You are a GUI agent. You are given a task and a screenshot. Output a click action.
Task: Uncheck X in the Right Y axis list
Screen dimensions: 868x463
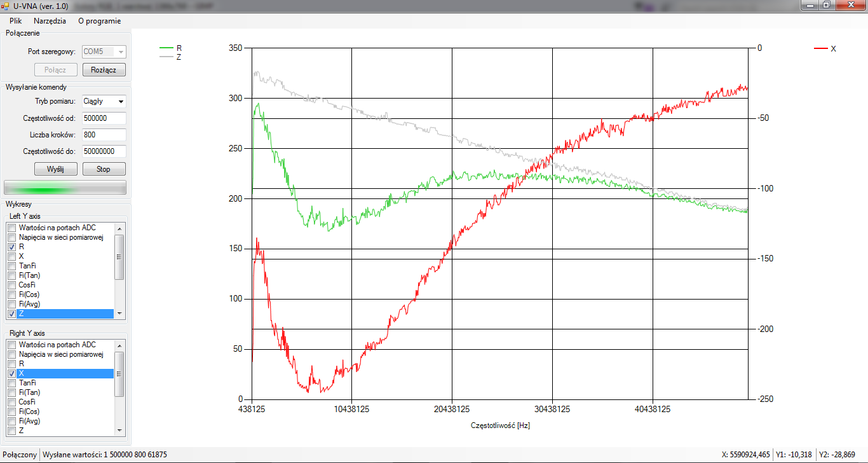[11, 373]
